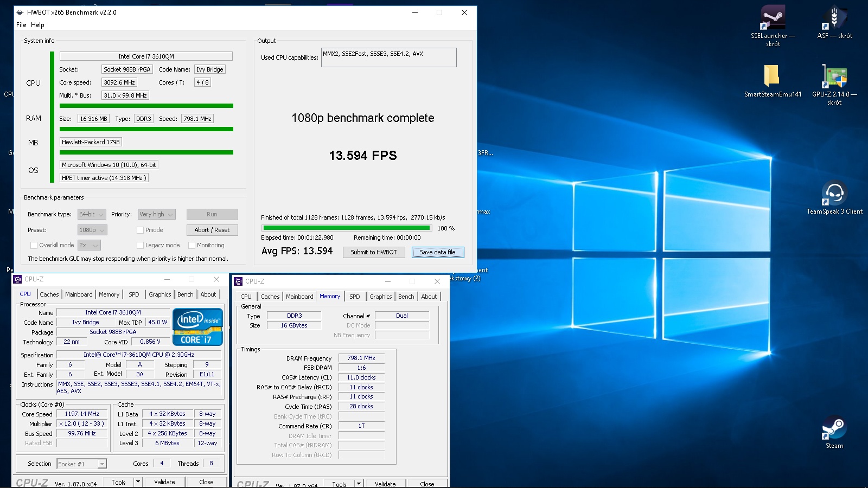Expand Tools arrow in right CPU-Z

pos(359,484)
